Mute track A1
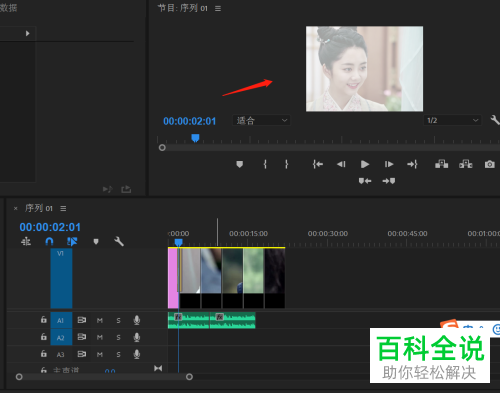This screenshot has width=500, height=393. tap(100, 321)
